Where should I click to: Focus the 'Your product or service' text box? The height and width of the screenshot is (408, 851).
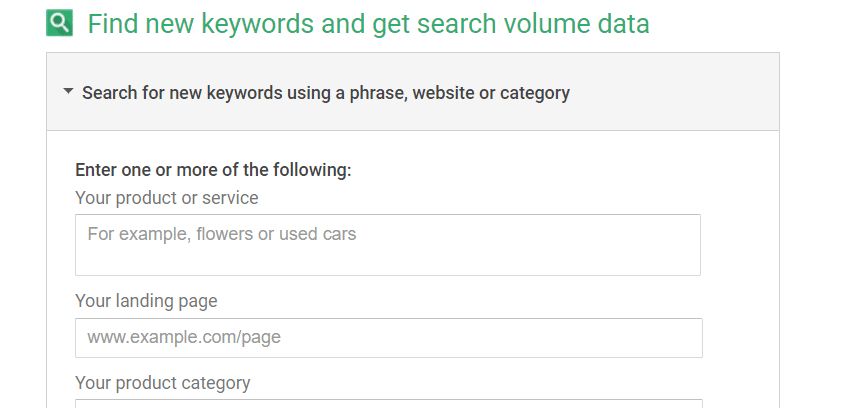point(388,245)
